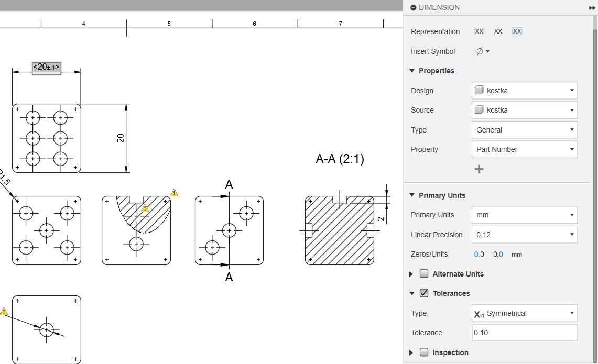
Task: Toggle trailing zeros display icon
Action: point(498,255)
